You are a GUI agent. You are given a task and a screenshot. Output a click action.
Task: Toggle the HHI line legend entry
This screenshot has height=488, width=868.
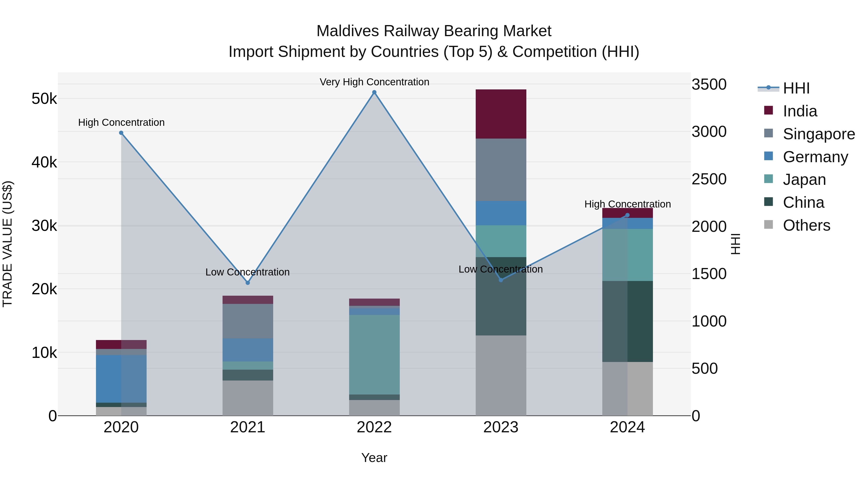click(783, 88)
